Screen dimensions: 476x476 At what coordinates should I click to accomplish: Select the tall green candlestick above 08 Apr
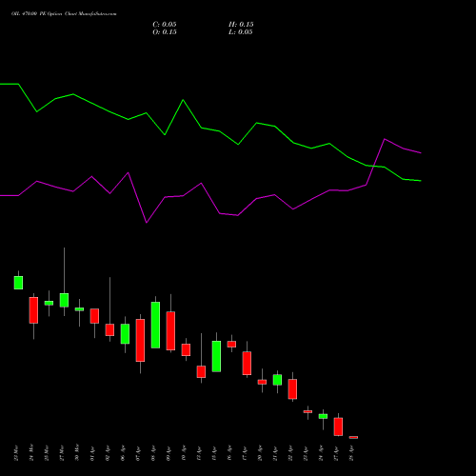pyautogui.click(x=155, y=325)
